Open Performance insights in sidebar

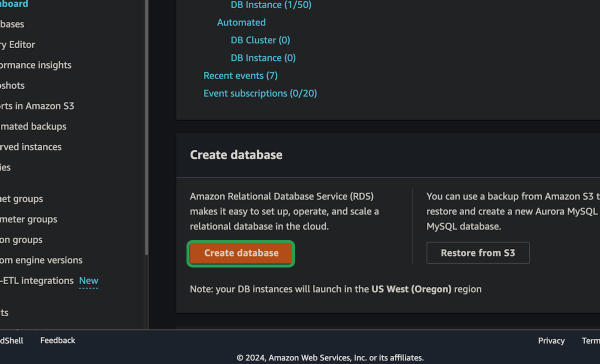pos(35,65)
